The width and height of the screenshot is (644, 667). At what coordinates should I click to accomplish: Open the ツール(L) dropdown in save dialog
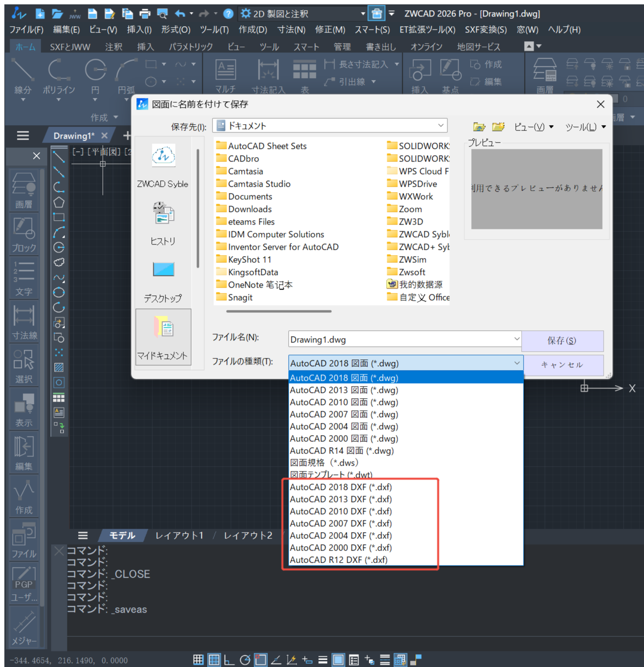(x=586, y=127)
